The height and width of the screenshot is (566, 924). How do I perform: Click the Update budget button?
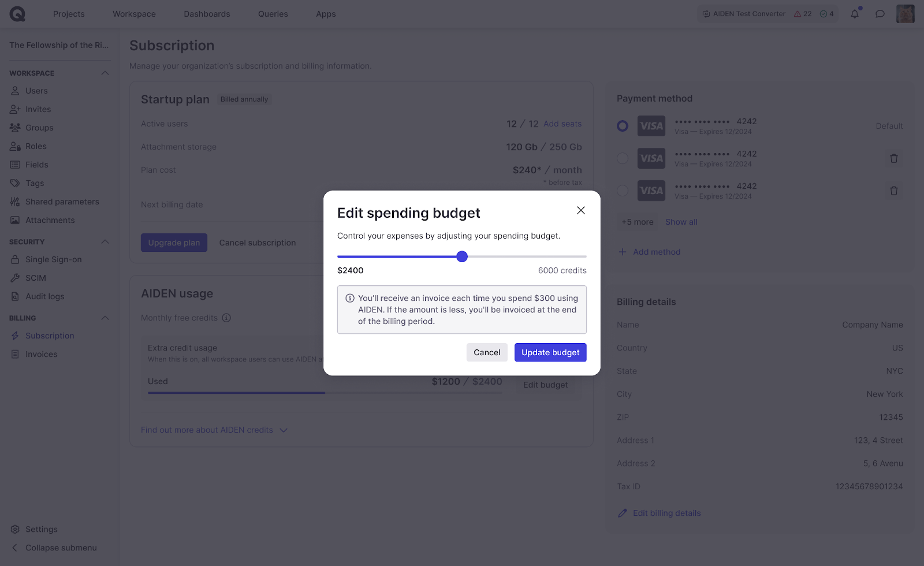click(x=550, y=352)
